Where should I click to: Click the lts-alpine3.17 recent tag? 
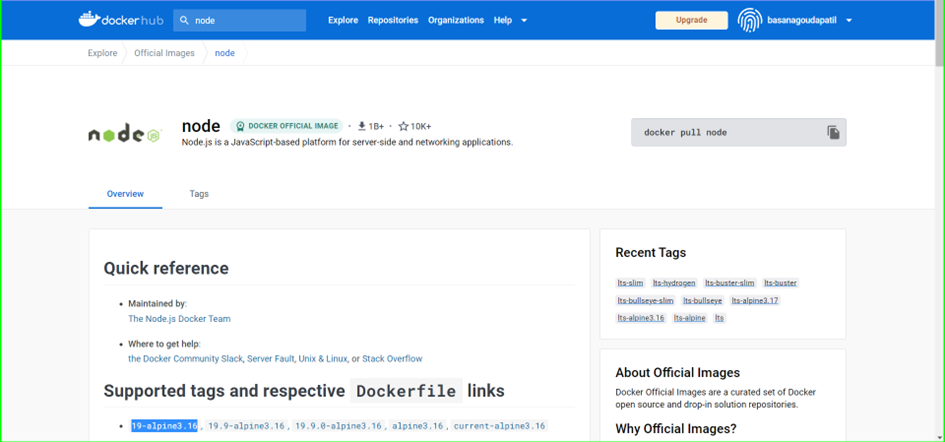[x=756, y=300]
